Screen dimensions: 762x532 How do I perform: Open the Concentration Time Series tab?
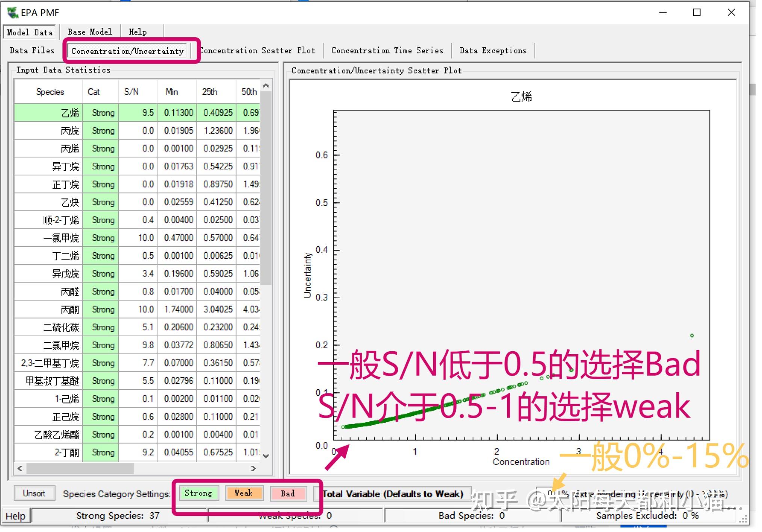coord(387,51)
